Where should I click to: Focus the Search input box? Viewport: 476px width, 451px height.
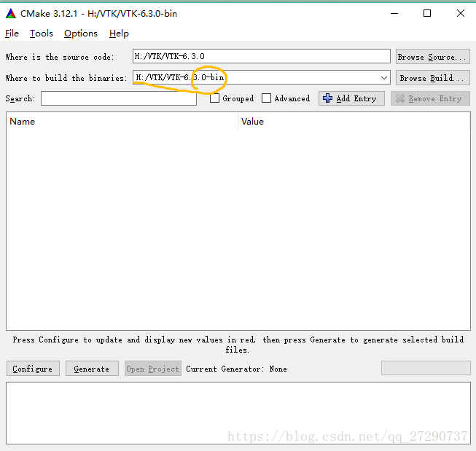tap(119, 98)
